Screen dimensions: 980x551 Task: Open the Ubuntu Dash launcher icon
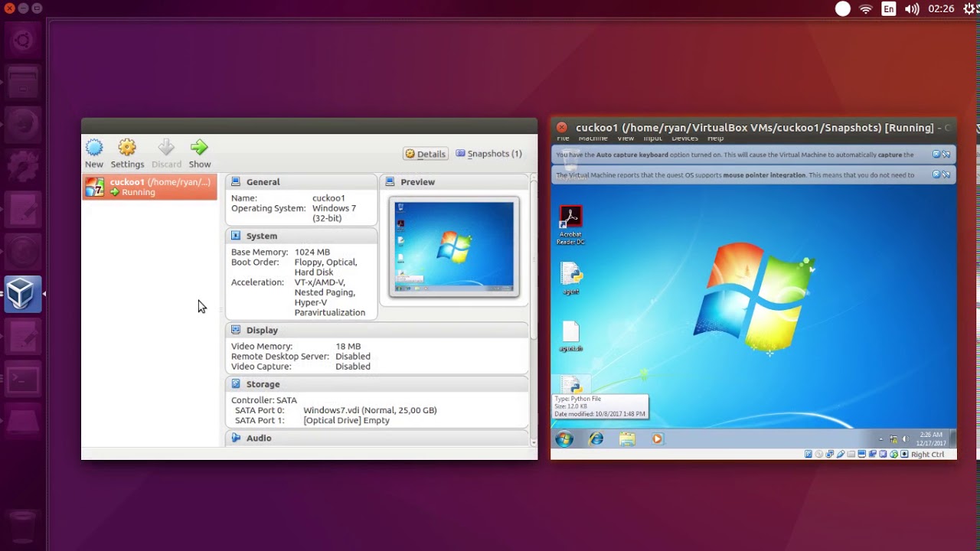tap(22, 41)
